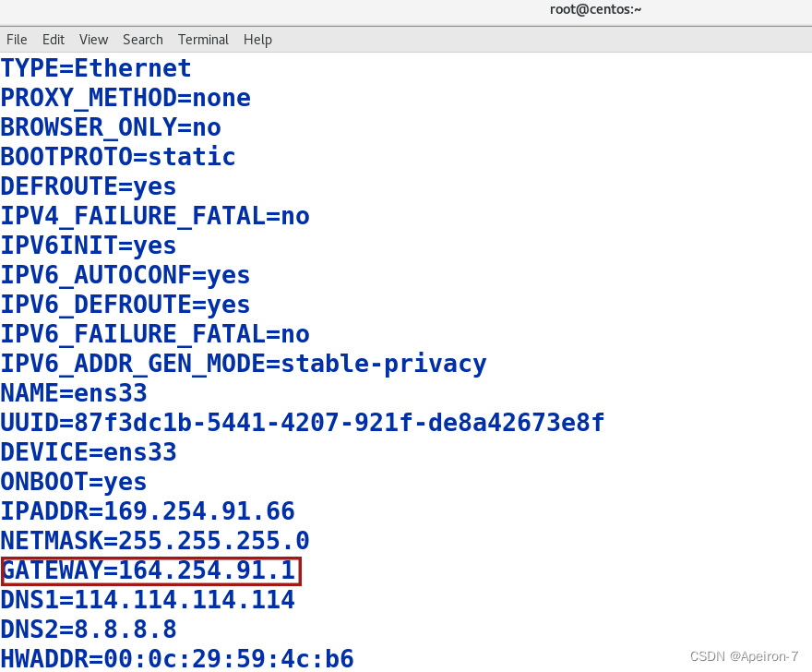This screenshot has height=672, width=812.
Task: Select the highlighted GATEWAY=164.254.91.1 line
Action: 150,570
